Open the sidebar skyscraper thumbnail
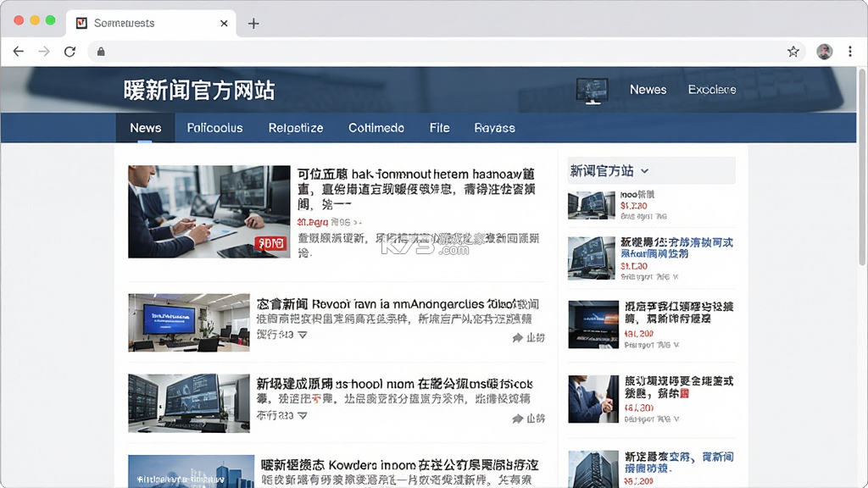Screen dimensions: 868x488 pyautogui.click(x=593, y=469)
